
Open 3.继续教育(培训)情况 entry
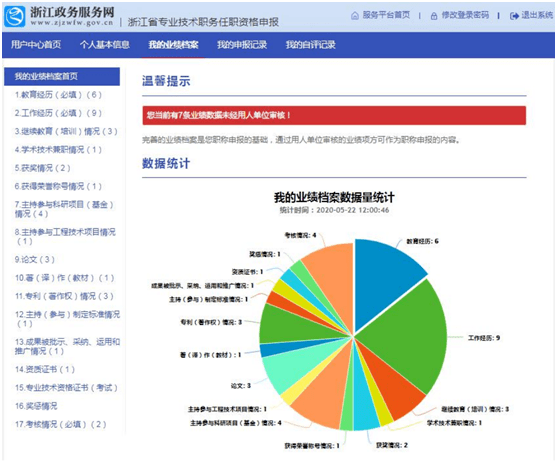point(66,131)
